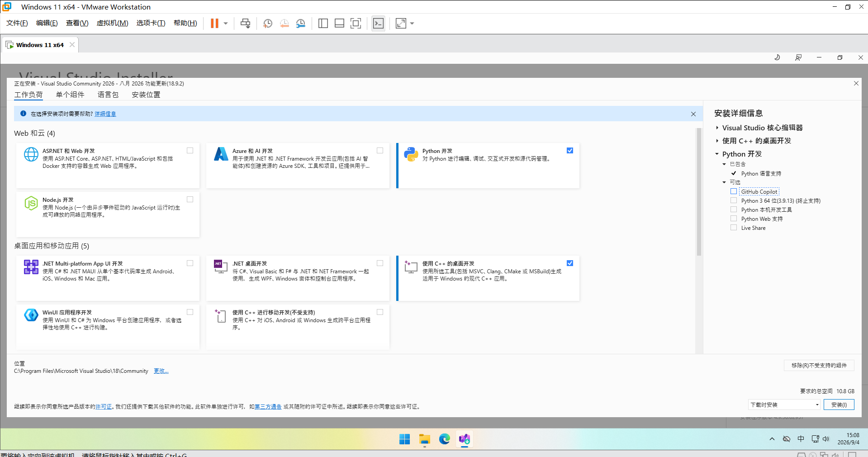Click the Node.js workload logo icon
The height and width of the screenshot is (457, 868).
[31, 203]
